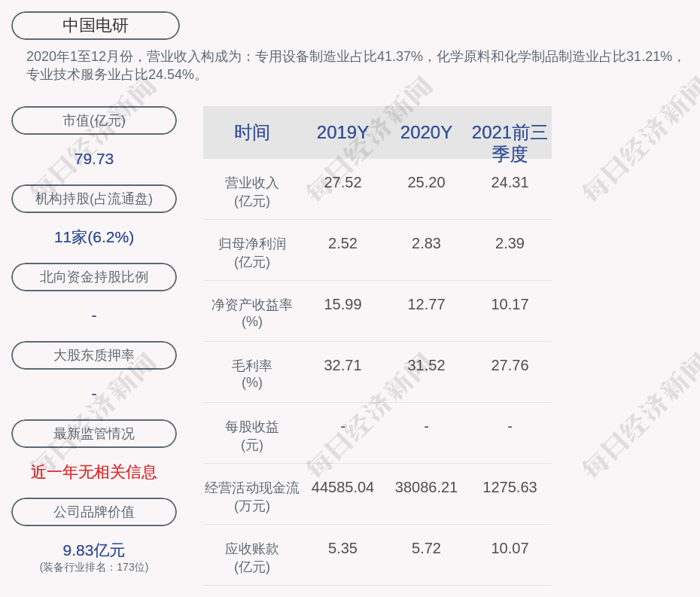Click the 净资产收益率(%) row label
Screen dimensions: 700x597
click(252, 313)
